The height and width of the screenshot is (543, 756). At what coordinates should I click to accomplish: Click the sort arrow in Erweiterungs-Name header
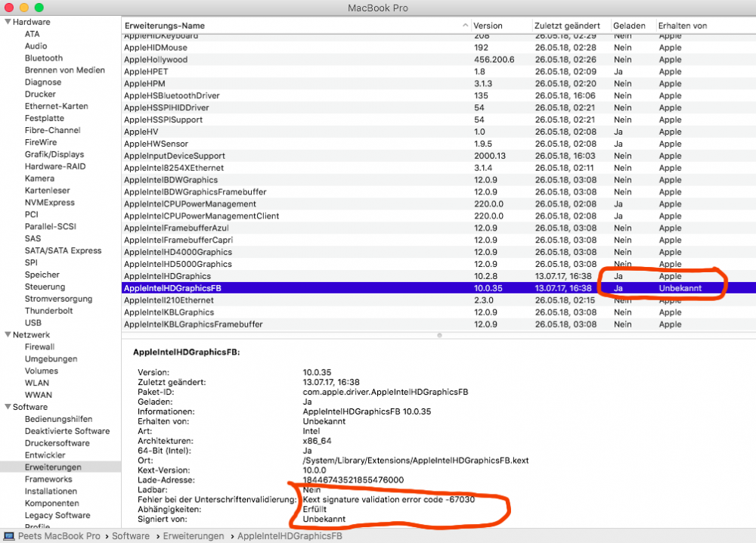(465, 25)
